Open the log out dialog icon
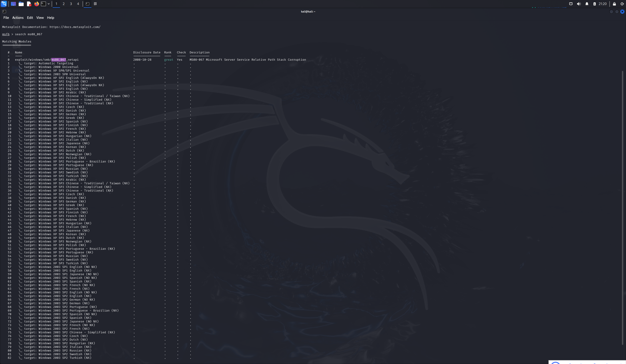 tap(622, 4)
